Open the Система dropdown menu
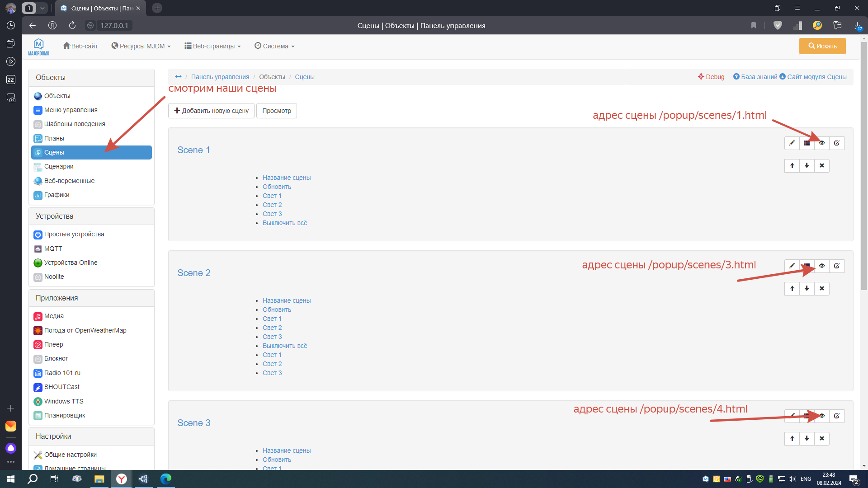The image size is (868, 488). point(274,46)
